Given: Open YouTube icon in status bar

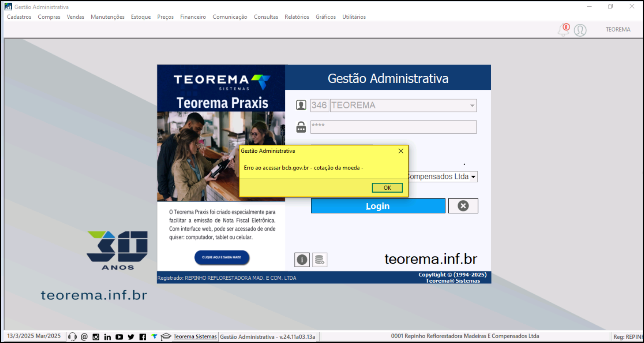Looking at the screenshot, I should click(x=119, y=337).
